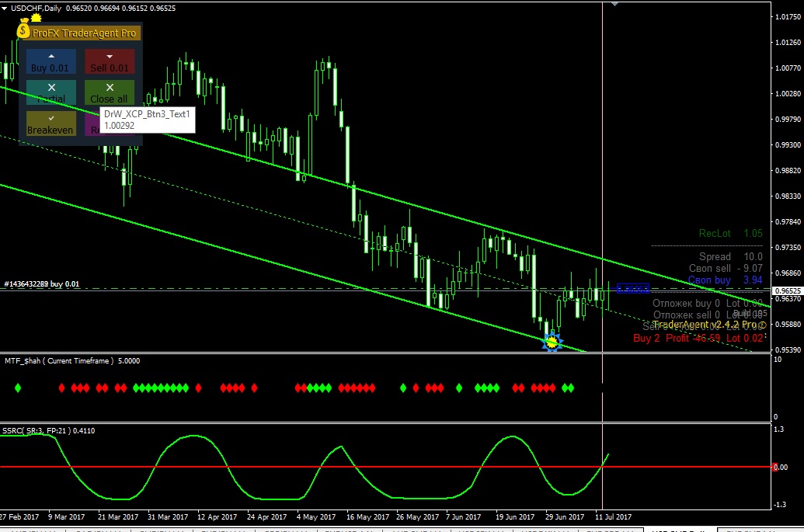Click the purple button behind the tooltip
This screenshot has width=804, height=532.
coord(92,123)
